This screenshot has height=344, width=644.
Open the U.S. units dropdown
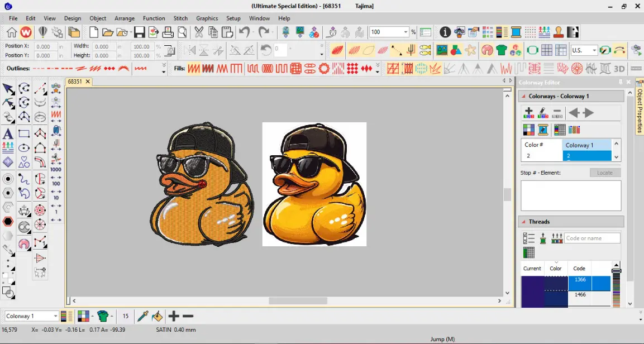pyautogui.click(x=594, y=50)
